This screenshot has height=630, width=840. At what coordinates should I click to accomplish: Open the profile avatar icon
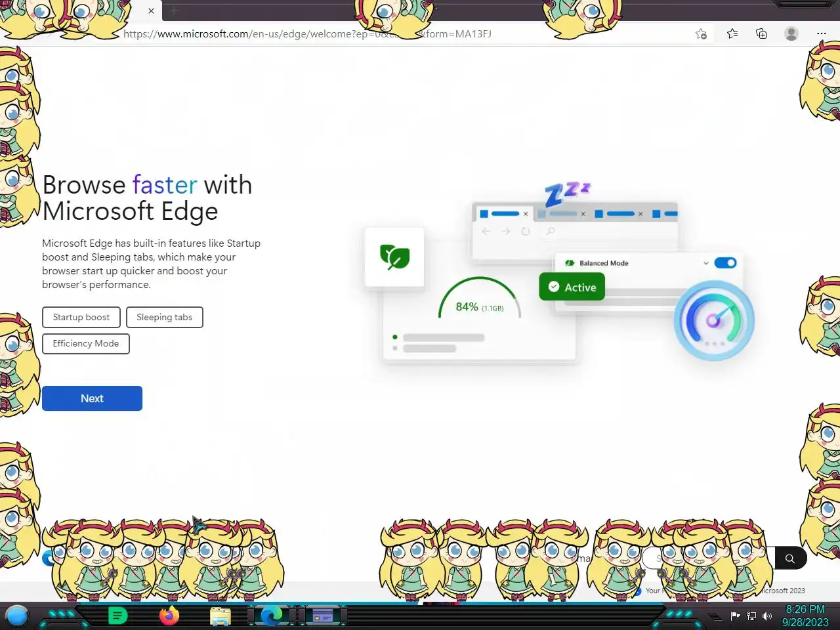pyautogui.click(x=791, y=33)
